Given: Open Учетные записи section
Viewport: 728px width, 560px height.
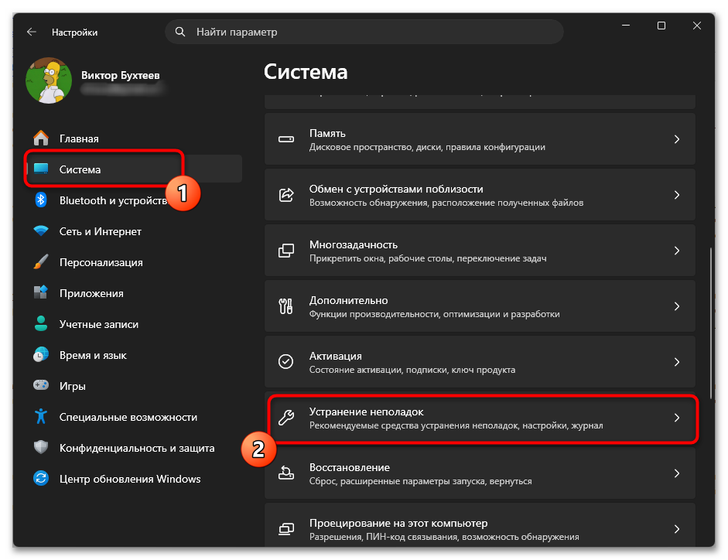Looking at the screenshot, I should [x=135, y=323].
